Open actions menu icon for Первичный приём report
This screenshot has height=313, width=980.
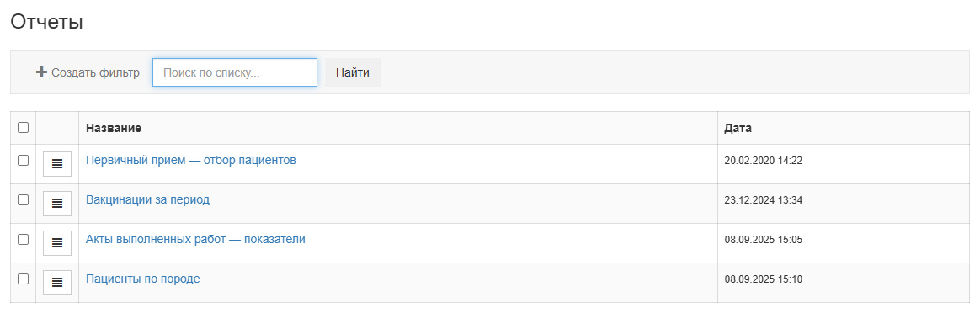(x=57, y=164)
